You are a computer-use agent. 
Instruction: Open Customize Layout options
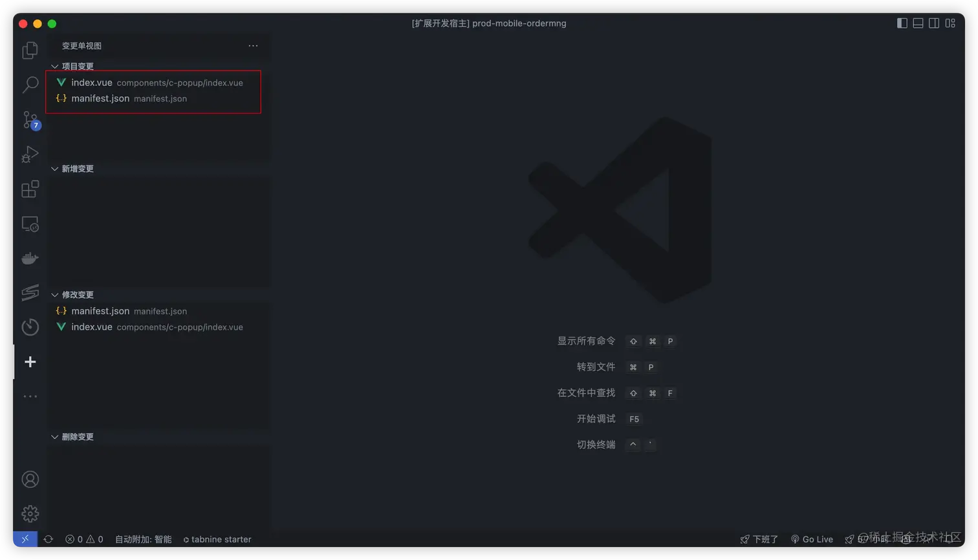tap(950, 23)
